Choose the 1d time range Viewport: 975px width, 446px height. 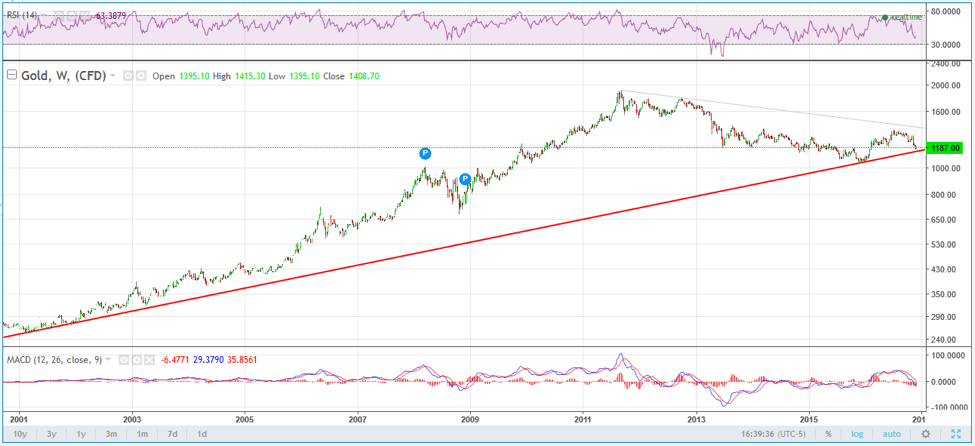click(201, 434)
